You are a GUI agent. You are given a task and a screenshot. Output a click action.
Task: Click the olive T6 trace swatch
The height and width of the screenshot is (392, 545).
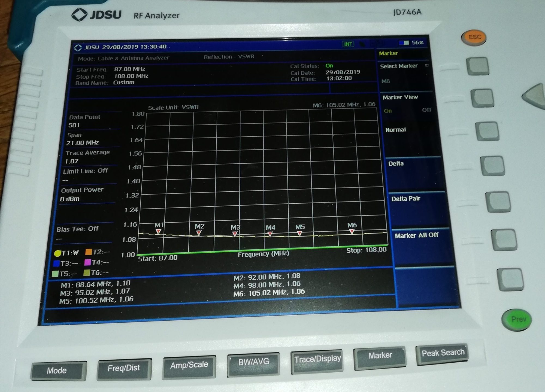(86, 272)
